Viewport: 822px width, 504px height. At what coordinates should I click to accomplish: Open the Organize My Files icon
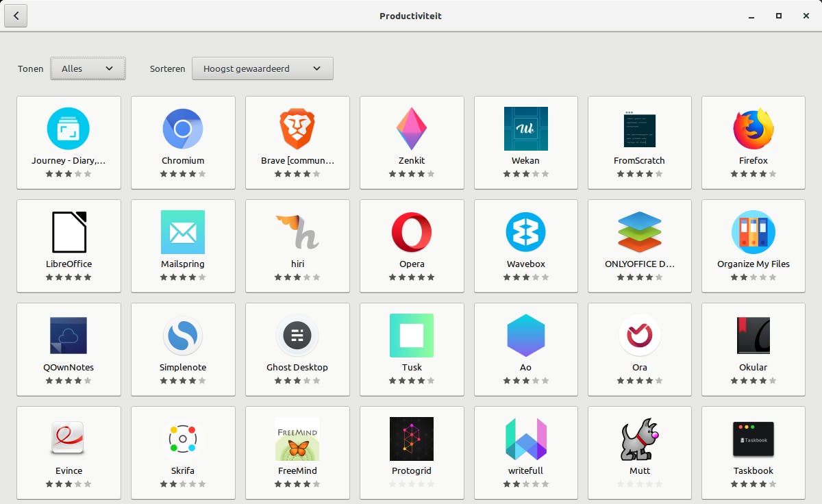coord(754,232)
